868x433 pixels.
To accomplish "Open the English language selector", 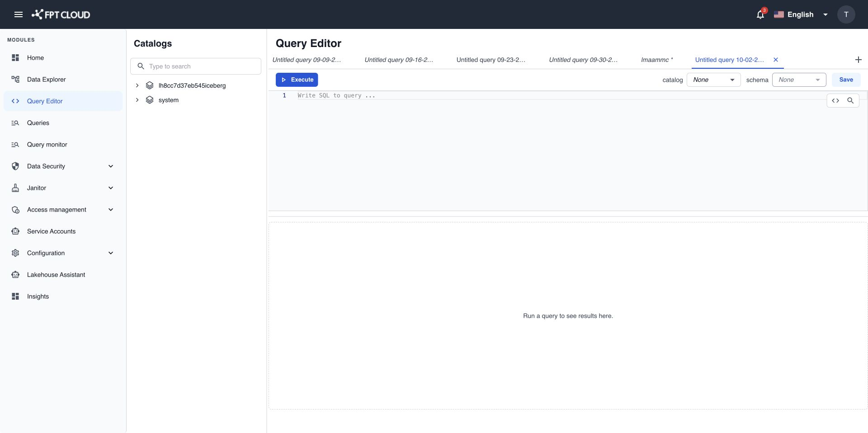I will (801, 14).
